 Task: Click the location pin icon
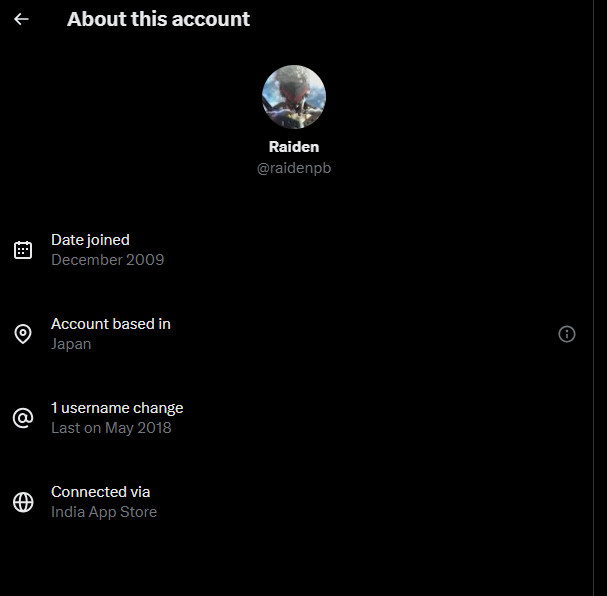click(23, 334)
